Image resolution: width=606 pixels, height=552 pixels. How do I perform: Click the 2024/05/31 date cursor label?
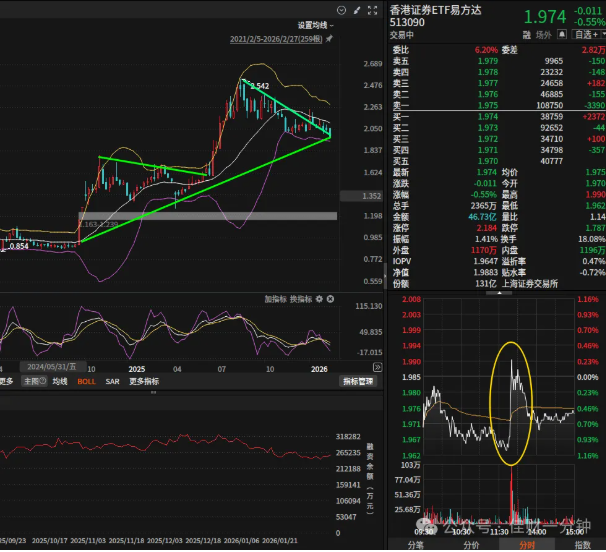click(x=51, y=367)
